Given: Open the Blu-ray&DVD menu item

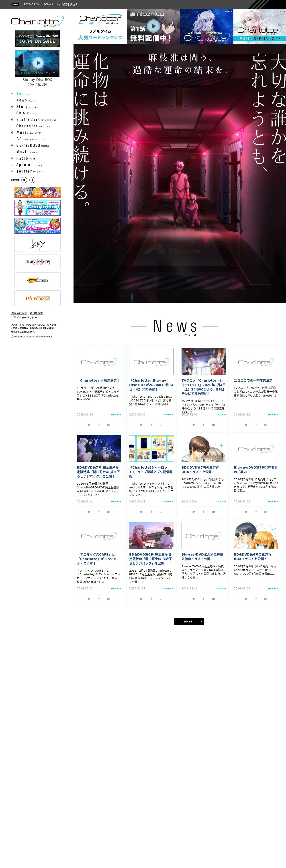Looking at the screenshot, I should [30, 146].
